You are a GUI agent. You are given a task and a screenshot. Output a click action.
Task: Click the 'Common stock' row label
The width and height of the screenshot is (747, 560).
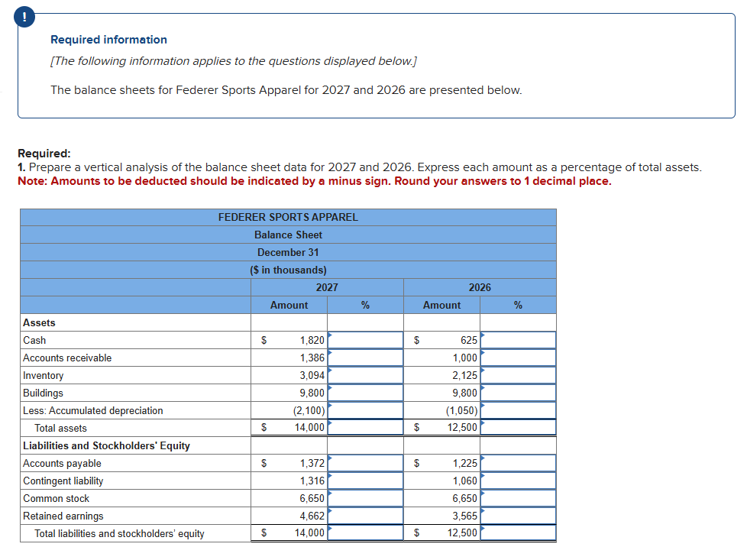pyautogui.click(x=57, y=499)
